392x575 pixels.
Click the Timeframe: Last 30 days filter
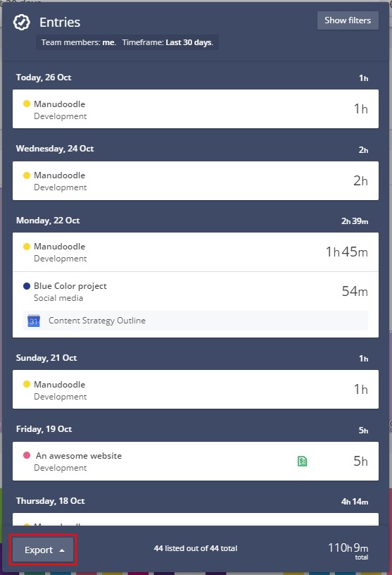(x=167, y=42)
